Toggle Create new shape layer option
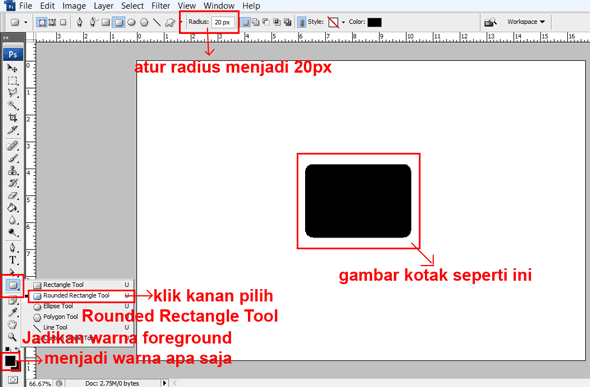This screenshot has width=590, height=387. 245,22
